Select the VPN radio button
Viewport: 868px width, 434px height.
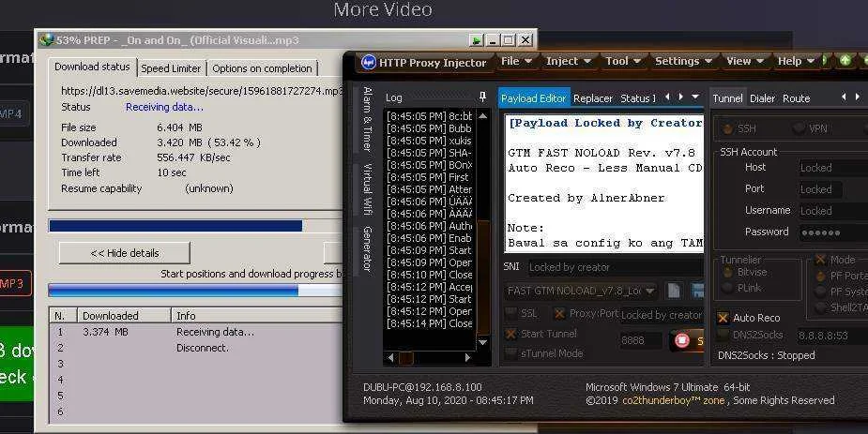[x=799, y=128]
